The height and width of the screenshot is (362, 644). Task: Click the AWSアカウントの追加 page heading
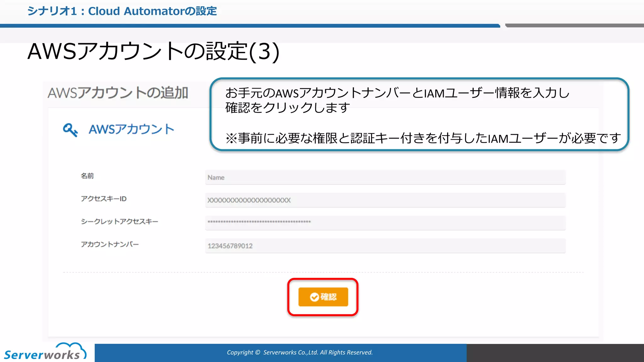click(118, 93)
